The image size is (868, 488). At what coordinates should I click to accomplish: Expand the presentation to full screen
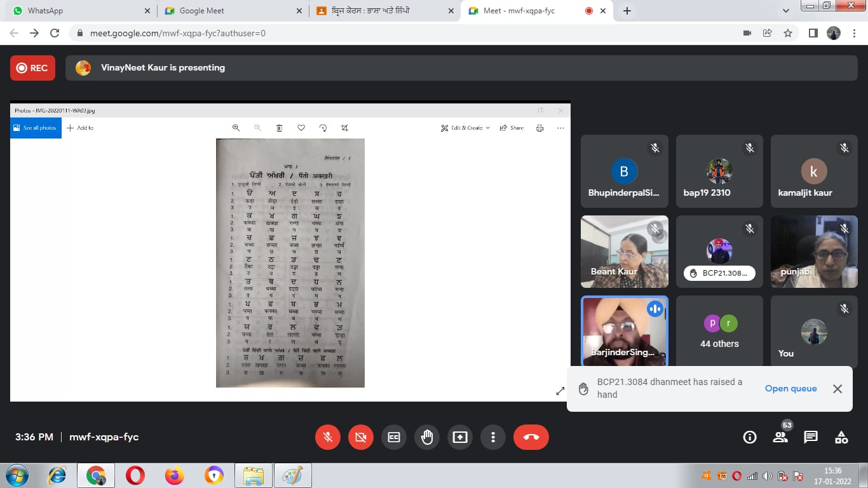[x=560, y=391]
